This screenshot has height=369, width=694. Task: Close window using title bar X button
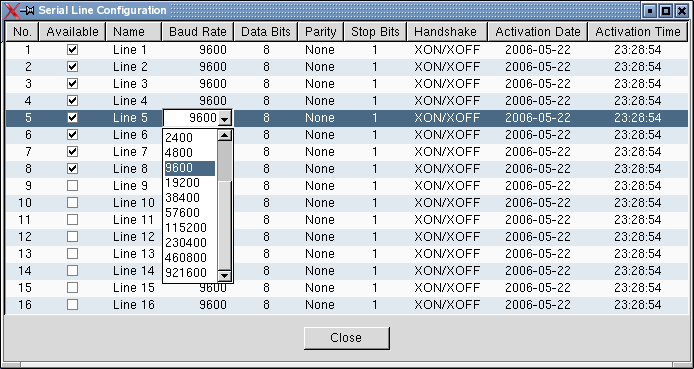click(x=682, y=11)
